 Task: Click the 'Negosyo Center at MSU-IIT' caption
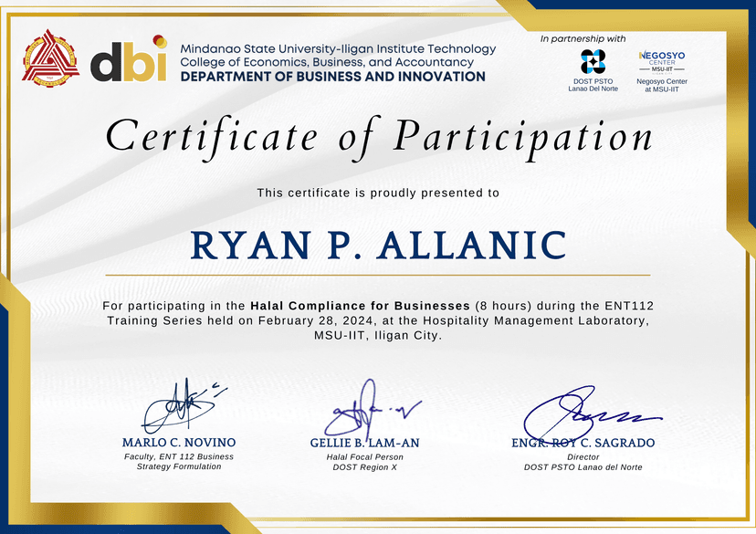pos(662,86)
